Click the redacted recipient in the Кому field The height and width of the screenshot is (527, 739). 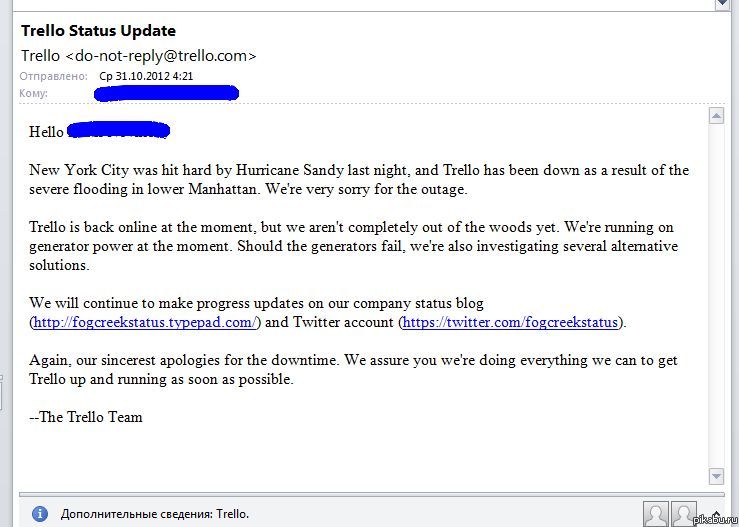166,93
